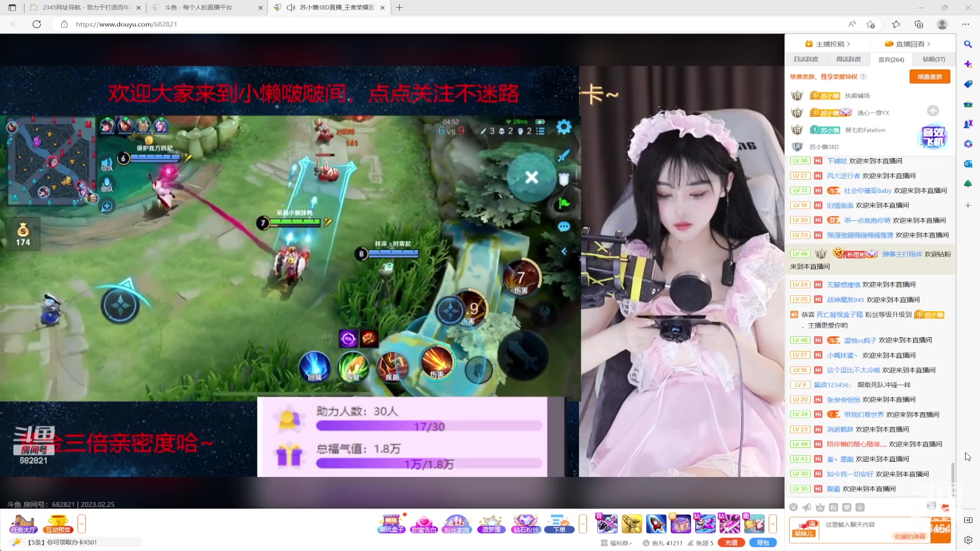Send the rocket gift from gift bar
The width and height of the screenshot is (980, 551).
(656, 524)
